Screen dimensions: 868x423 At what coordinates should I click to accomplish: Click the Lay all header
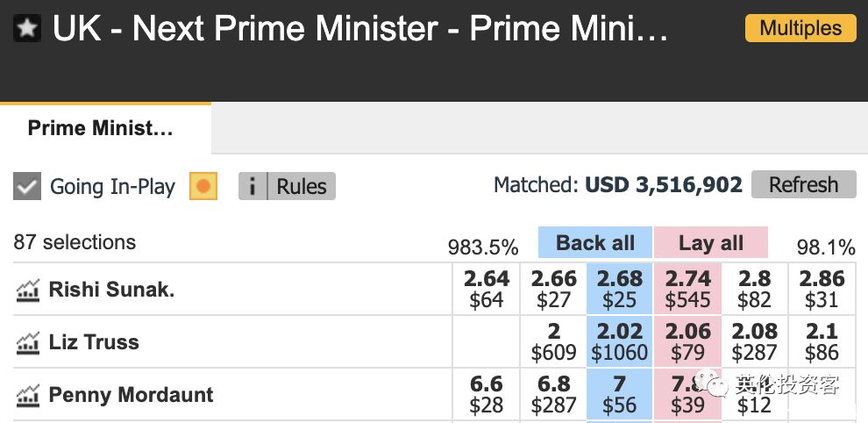pos(711,242)
